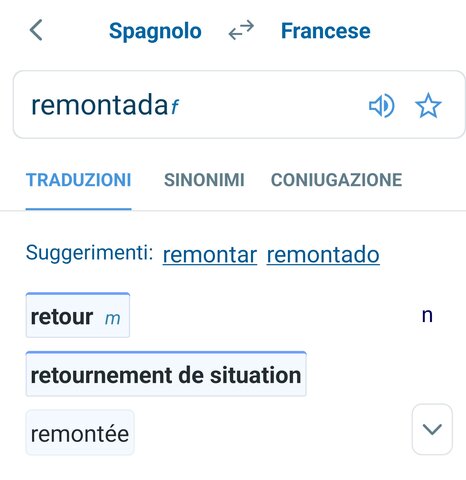Image resolution: width=466 pixels, height=480 pixels.
Task: Play pronunciation with the speaker icon
Action: pos(382,106)
